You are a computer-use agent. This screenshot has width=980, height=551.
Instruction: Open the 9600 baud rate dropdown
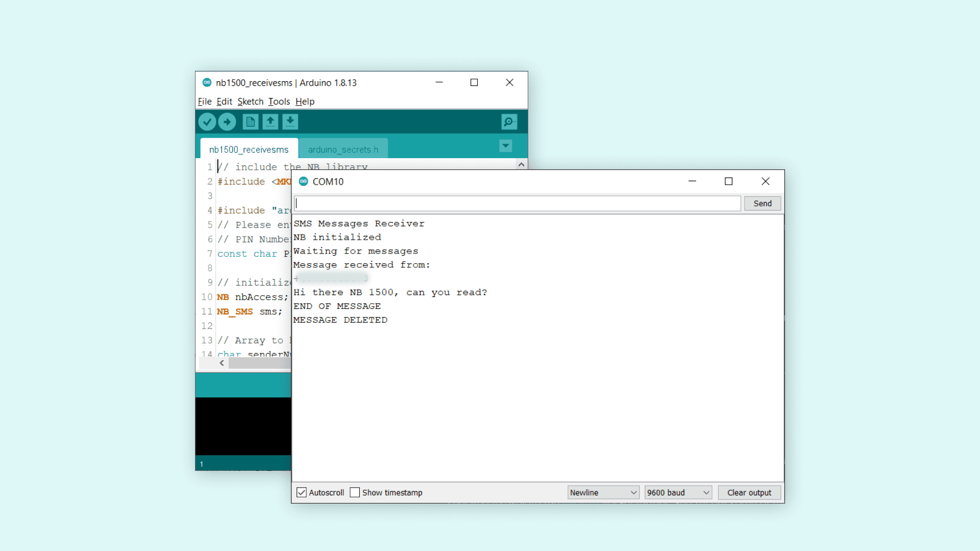[678, 492]
